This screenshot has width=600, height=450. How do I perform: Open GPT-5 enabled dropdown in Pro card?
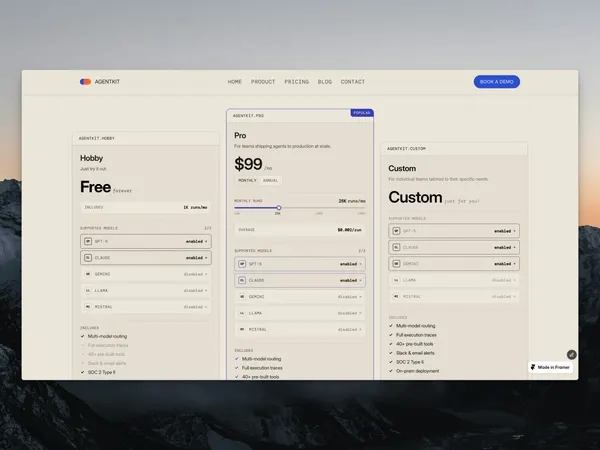[351, 264]
